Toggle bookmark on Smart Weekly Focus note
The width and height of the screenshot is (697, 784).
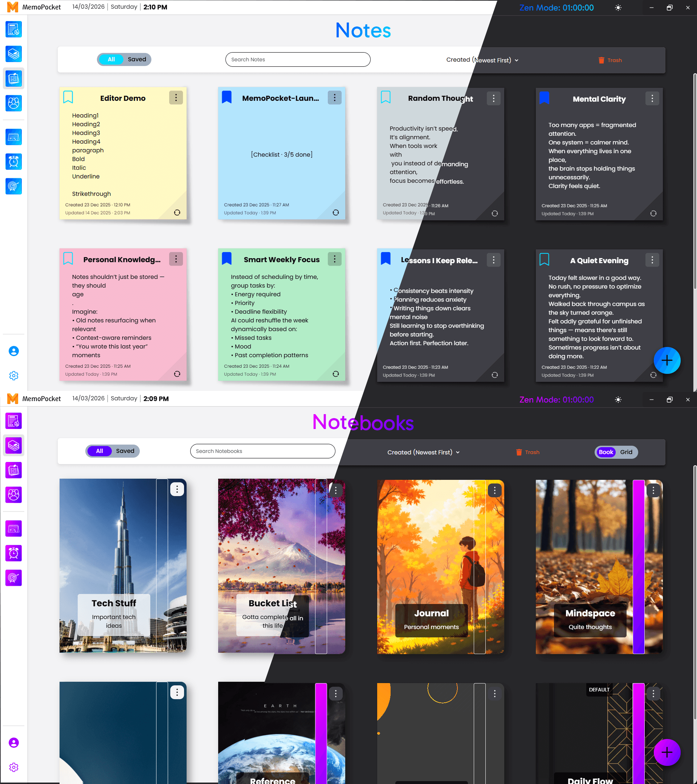tap(227, 258)
